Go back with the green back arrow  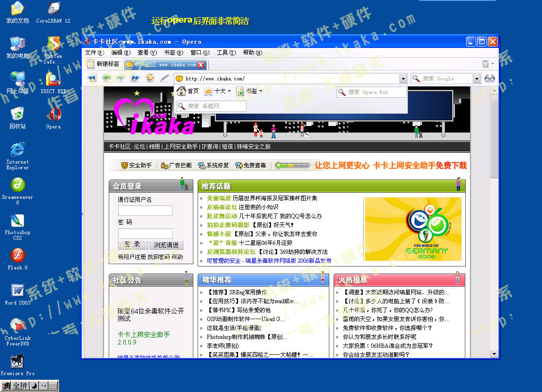pyautogui.click(x=106, y=78)
